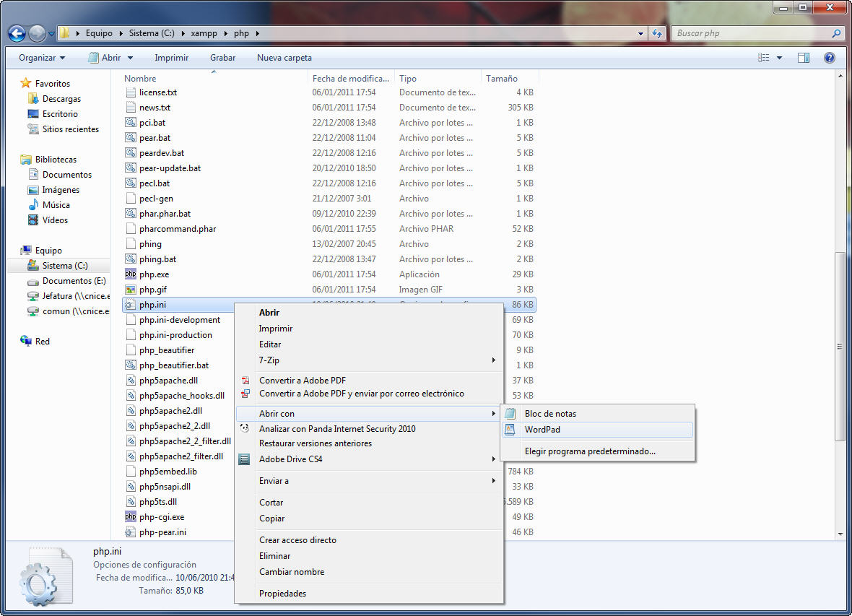Click Analizar con Panda Internet Security 2010
852x616 pixels.
coord(337,429)
